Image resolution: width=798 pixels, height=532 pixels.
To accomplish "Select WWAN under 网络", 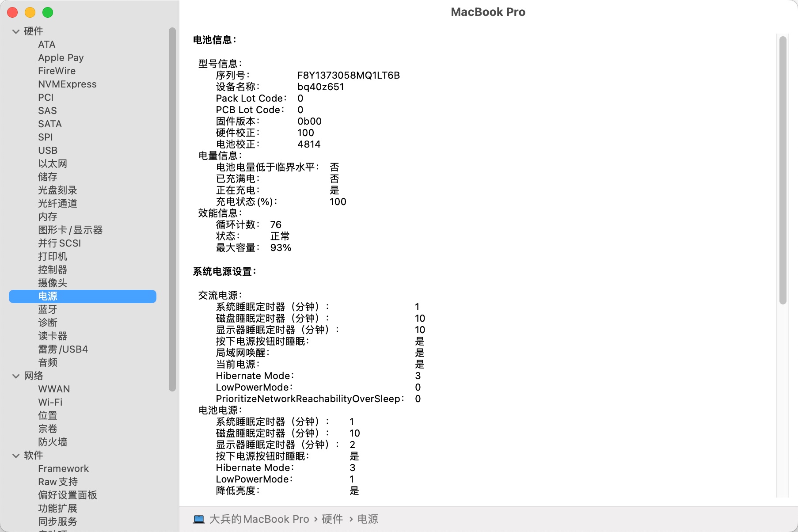I will click(54, 389).
